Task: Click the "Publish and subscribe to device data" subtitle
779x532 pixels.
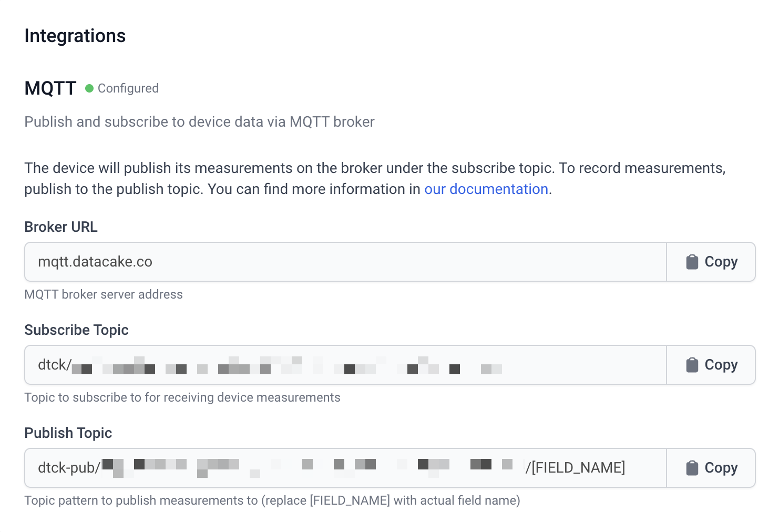Action: click(x=199, y=122)
